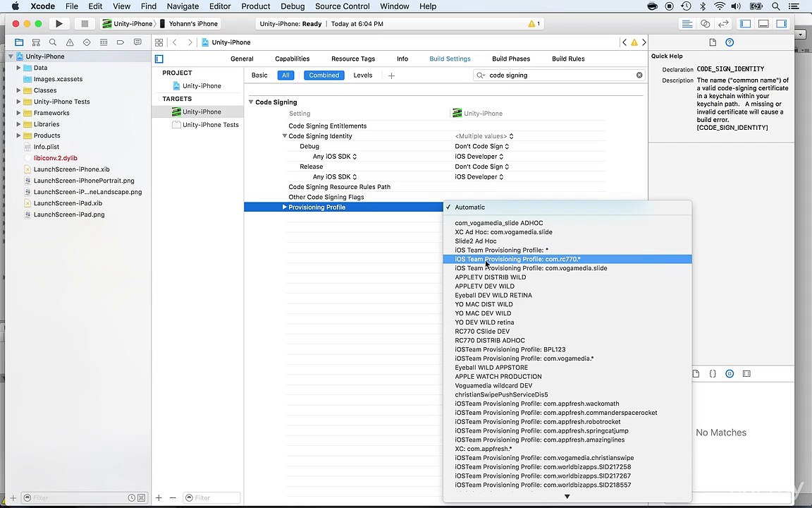The height and width of the screenshot is (508, 812).
Task: Open the Source Control menu
Action: pyautogui.click(x=343, y=6)
